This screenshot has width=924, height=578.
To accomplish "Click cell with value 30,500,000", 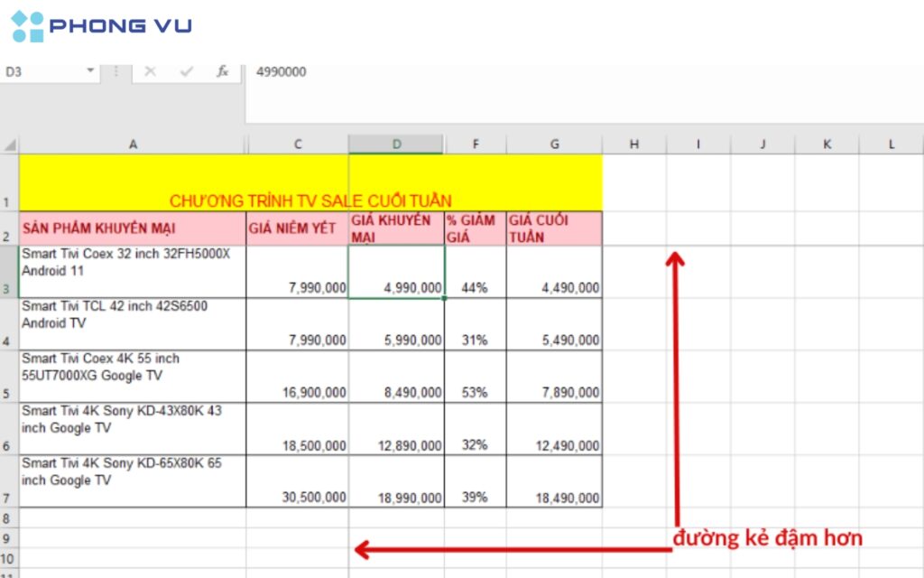I will [x=298, y=481].
